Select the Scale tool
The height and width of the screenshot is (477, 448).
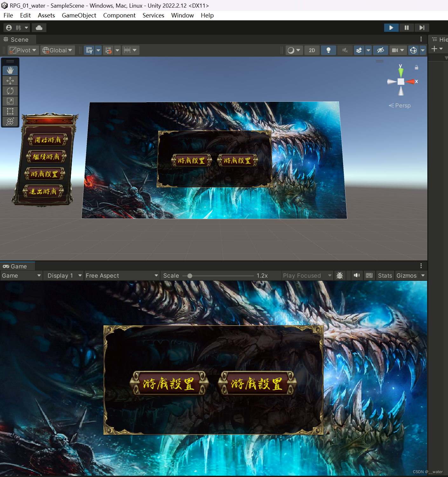tap(10, 101)
